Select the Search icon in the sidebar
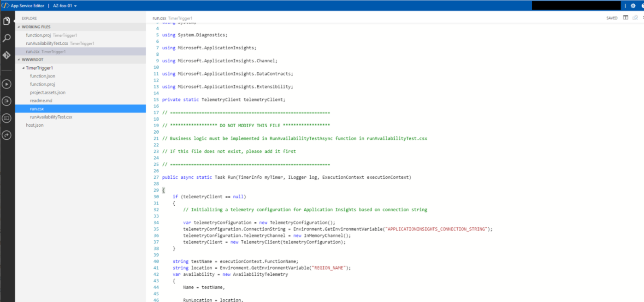The width and height of the screenshot is (644, 302). coord(6,38)
